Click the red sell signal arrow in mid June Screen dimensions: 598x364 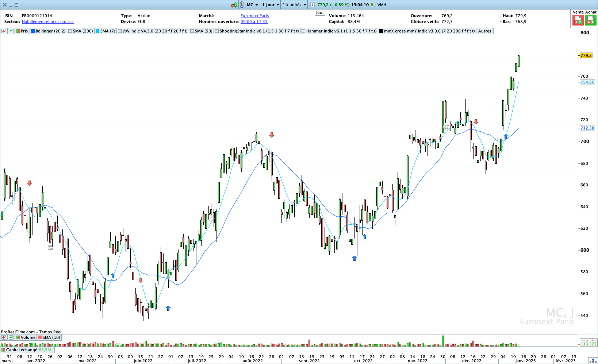(x=141, y=280)
